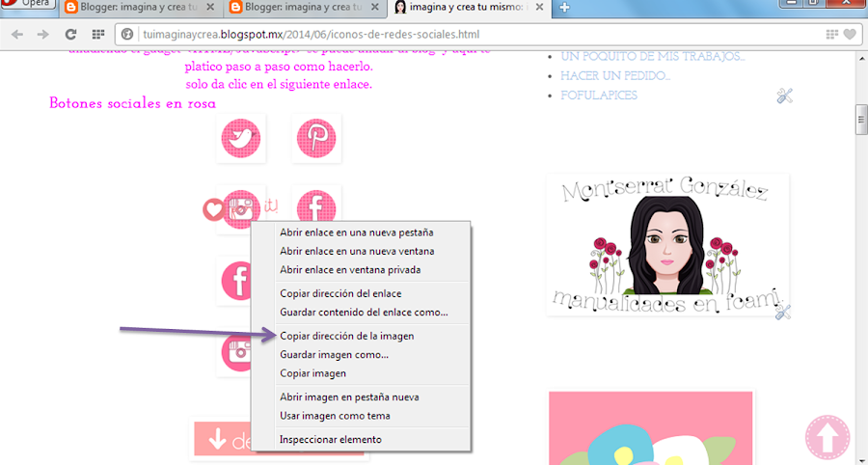The image size is (868, 465).
Task: Click the vertical scrollbar thumb
Action: (x=861, y=120)
